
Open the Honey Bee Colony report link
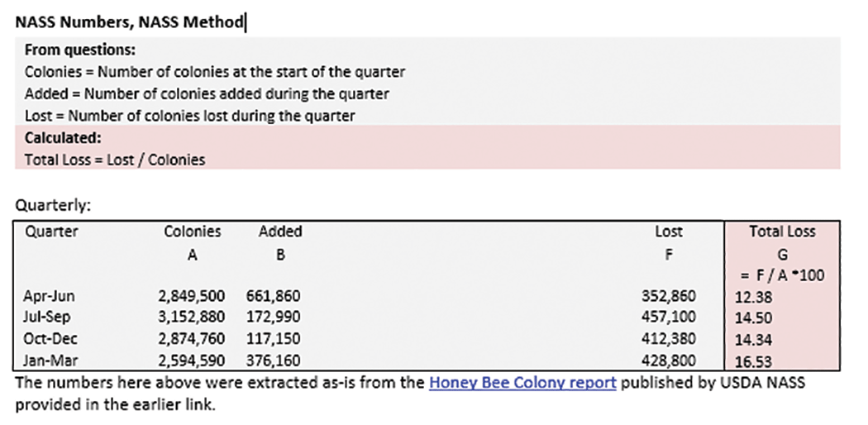click(x=522, y=383)
